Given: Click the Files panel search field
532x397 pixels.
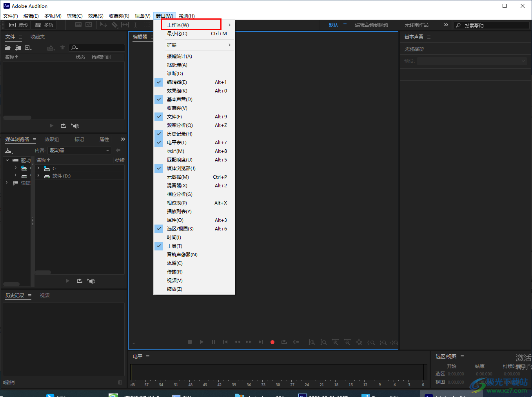Looking at the screenshot, I should coord(97,48).
